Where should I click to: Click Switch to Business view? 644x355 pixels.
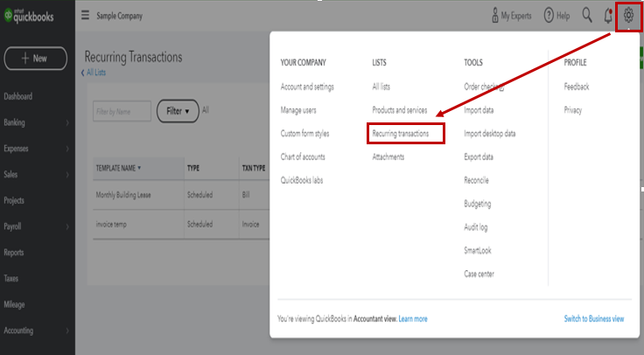[x=594, y=319]
